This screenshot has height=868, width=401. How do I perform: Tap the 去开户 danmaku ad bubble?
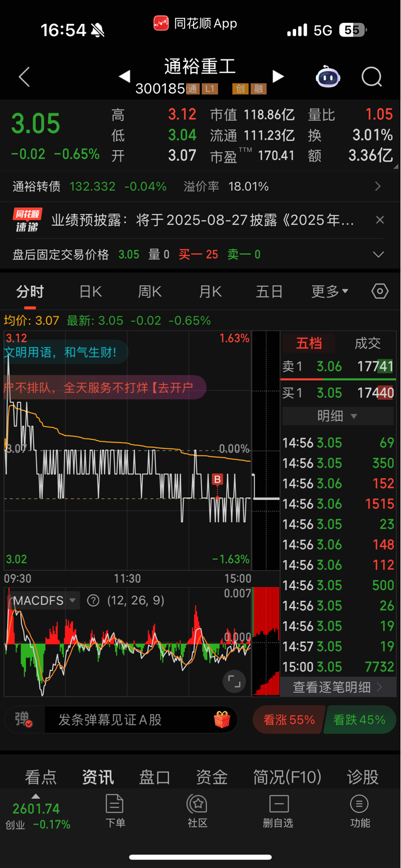point(104,388)
